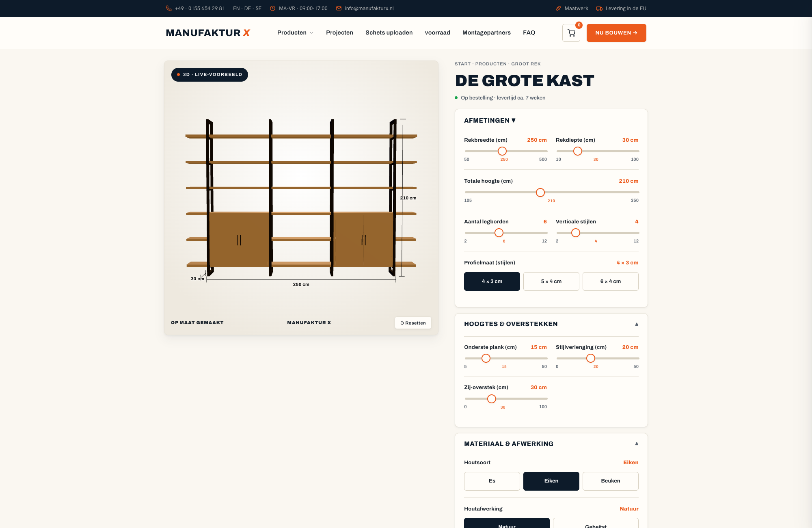Click the info@manufakturx.nl email link

[369, 9]
